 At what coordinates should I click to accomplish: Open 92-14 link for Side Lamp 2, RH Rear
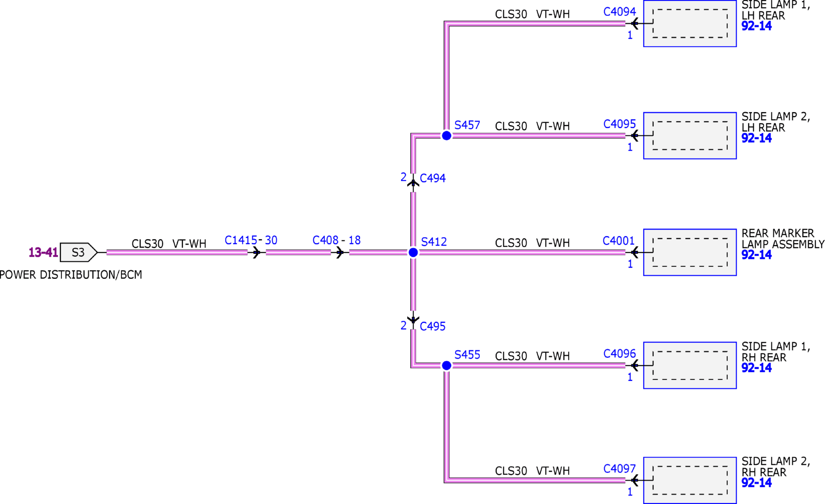[x=756, y=483]
